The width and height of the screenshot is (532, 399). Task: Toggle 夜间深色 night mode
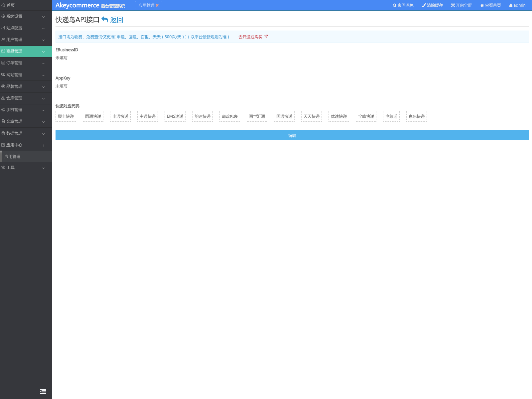pyautogui.click(x=403, y=5)
